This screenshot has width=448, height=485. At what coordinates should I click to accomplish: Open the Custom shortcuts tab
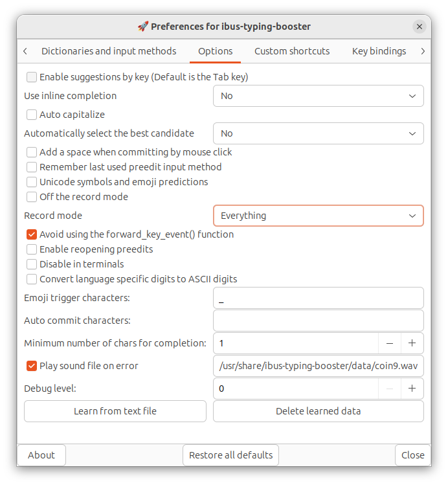pos(292,51)
